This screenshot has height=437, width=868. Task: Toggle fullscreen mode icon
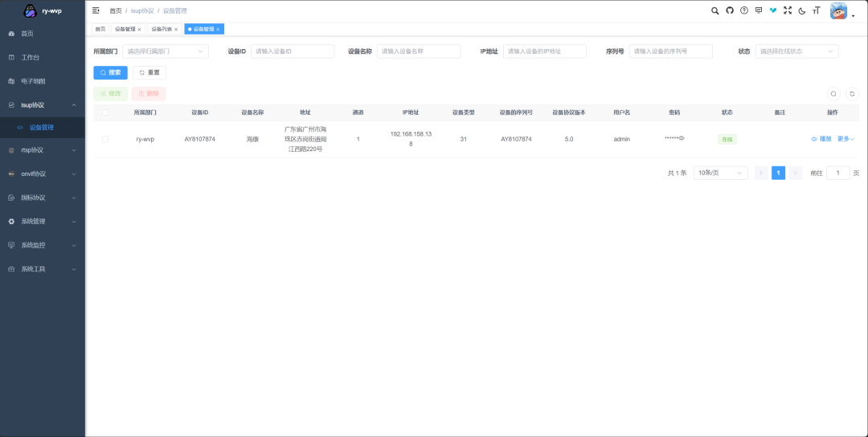click(x=788, y=10)
